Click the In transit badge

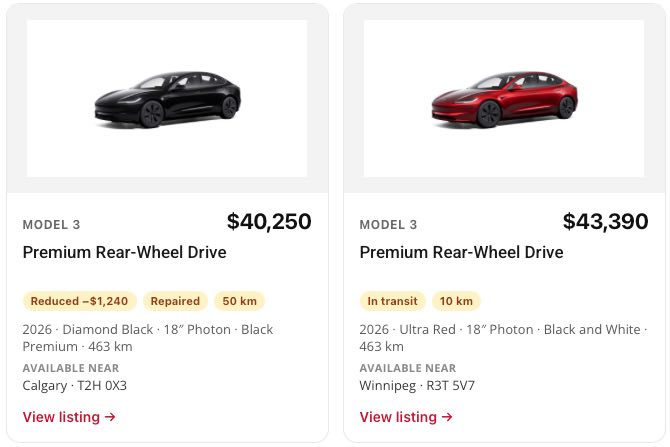point(392,301)
